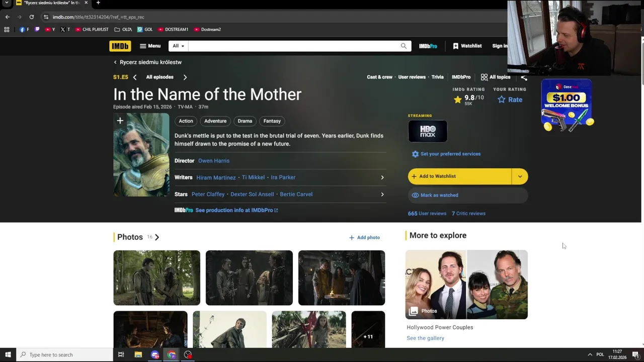Open the episode poster image
The width and height of the screenshot is (644, 362).
pos(141,155)
